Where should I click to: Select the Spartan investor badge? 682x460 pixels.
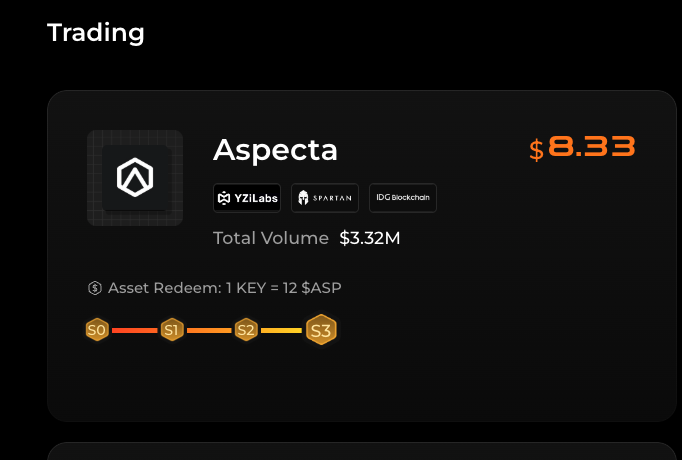[325, 198]
